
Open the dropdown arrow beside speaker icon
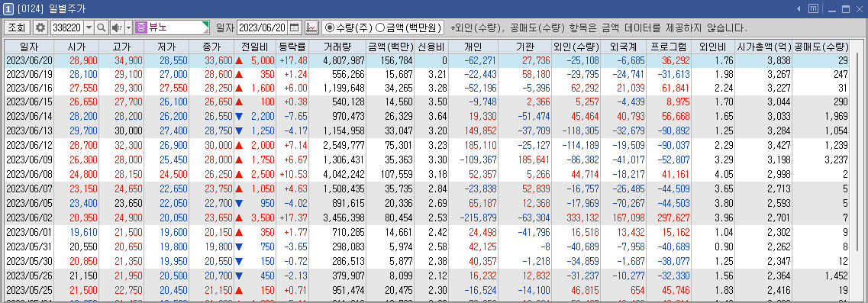[x=128, y=27]
